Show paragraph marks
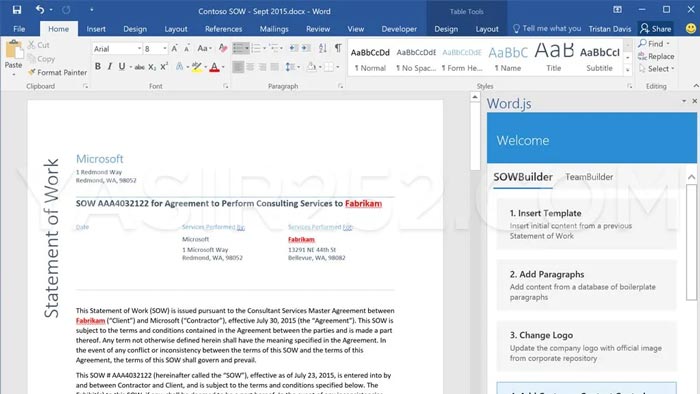Viewport: 700px width, 394px height. click(338, 48)
